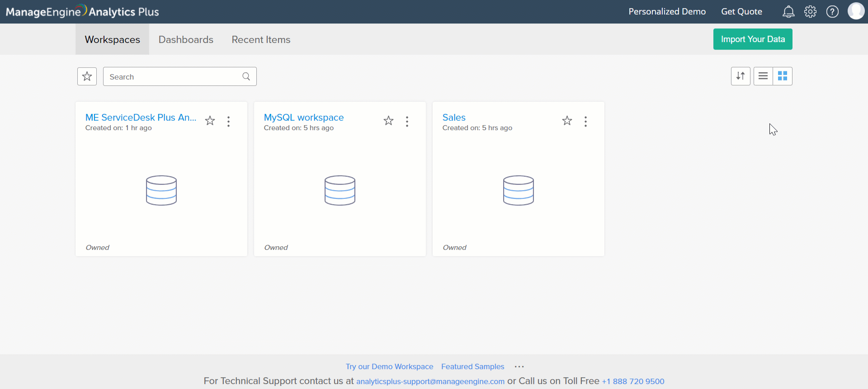Viewport: 868px width, 389px height.
Task: Click the Sales workspace database icon
Action: [519, 190]
